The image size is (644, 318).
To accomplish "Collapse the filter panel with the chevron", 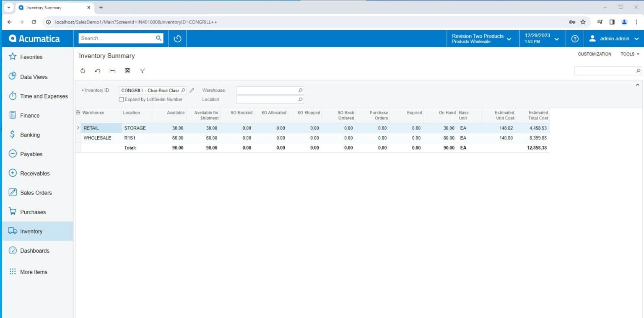I will [x=638, y=85].
